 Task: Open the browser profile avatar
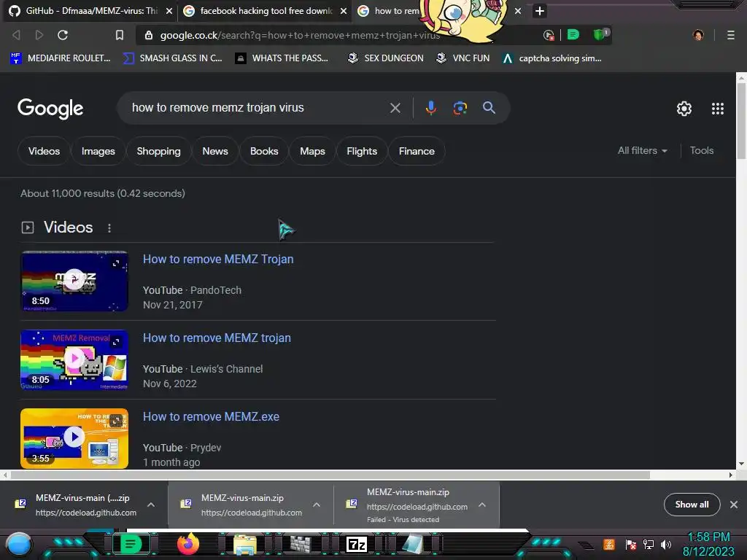pyautogui.click(x=698, y=35)
